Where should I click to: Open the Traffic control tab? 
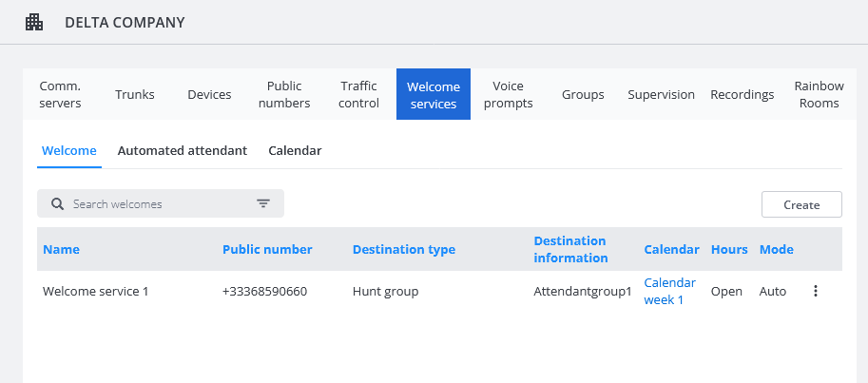click(x=358, y=94)
